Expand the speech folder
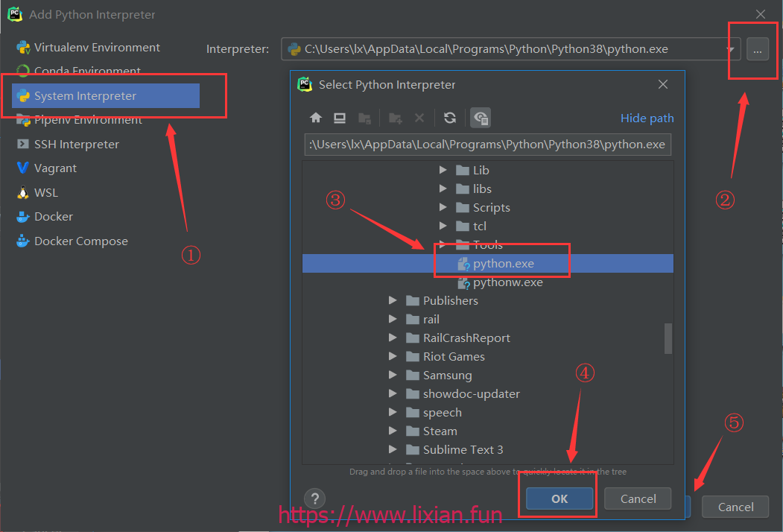Screen dimensions: 783x532 pyautogui.click(x=393, y=412)
